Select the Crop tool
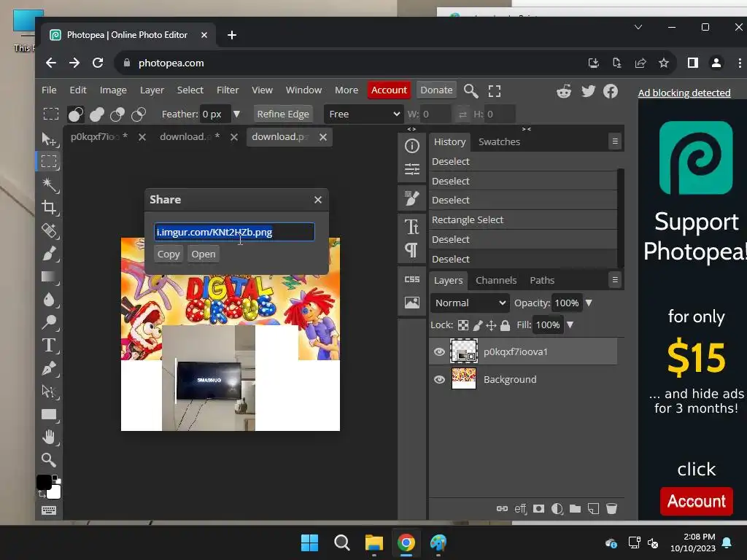The width and height of the screenshot is (747, 560). pos(49,207)
